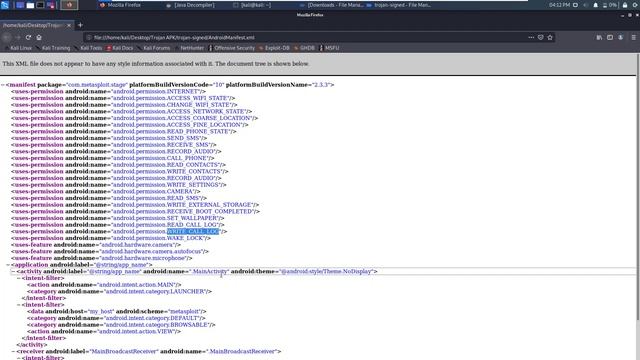This screenshot has height=360, width=640.
Task: Open the Kali applications menu icon
Action: 5,5
